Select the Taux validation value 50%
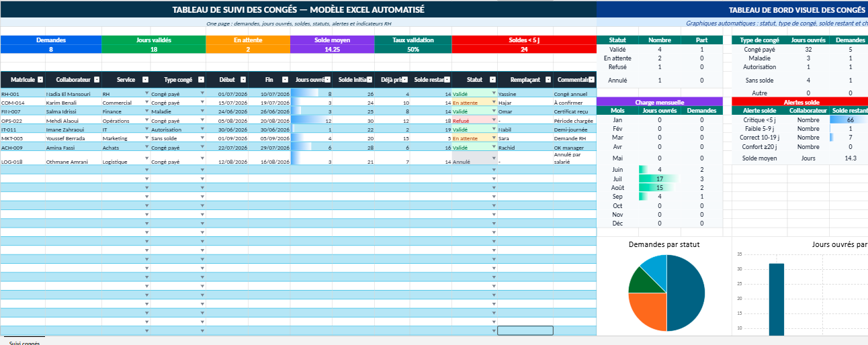The width and height of the screenshot is (868, 345). tap(413, 49)
